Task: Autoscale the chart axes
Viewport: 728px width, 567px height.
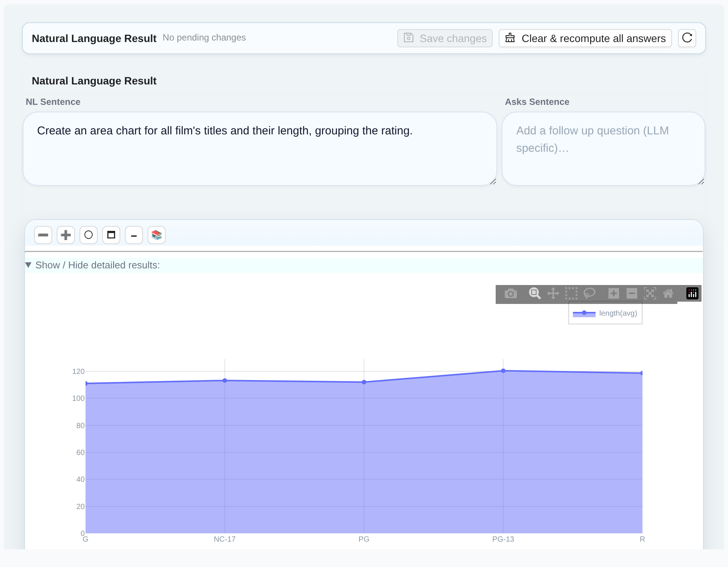Action: [x=650, y=293]
